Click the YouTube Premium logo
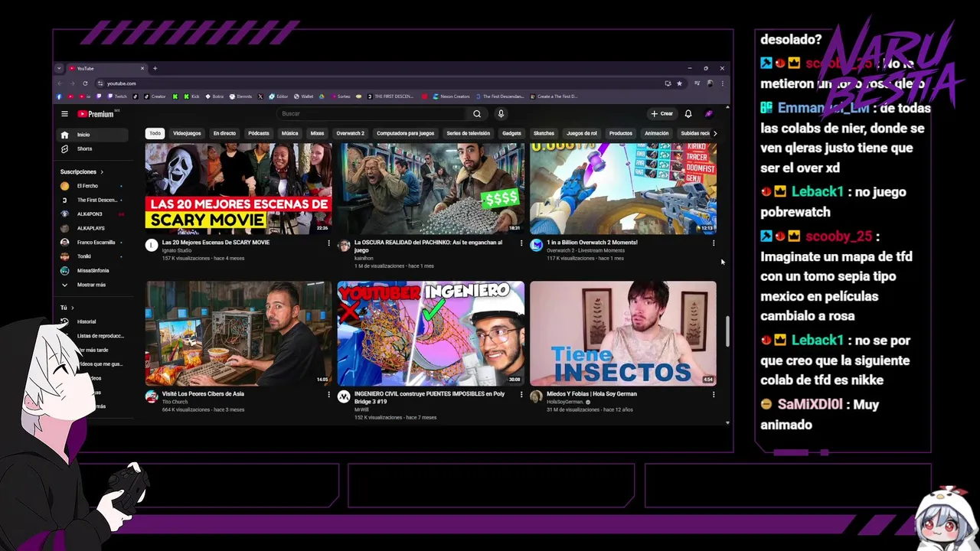 point(96,114)
